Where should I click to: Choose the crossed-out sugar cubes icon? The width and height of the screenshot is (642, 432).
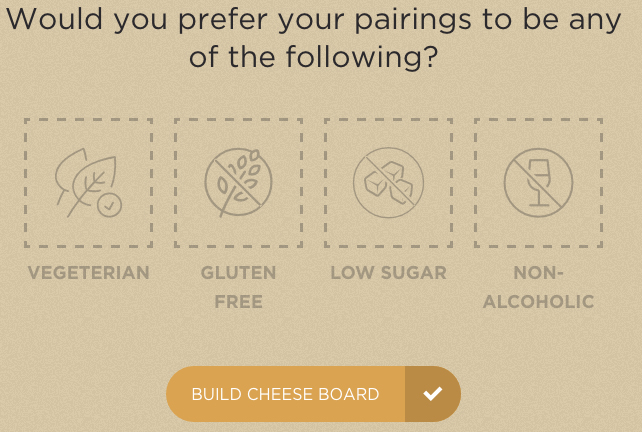click(x=388, y=183)
